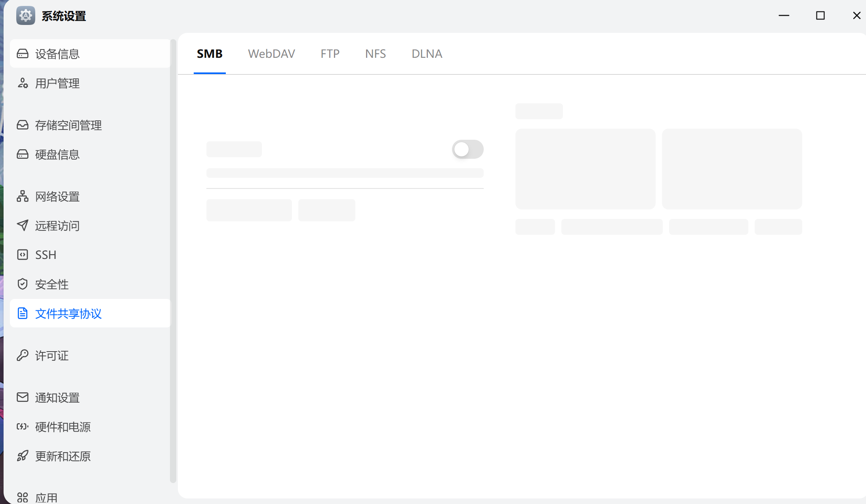Click the remote access paper-plane icon
This screenshot has height=504, width=866.
click(23, 226)
